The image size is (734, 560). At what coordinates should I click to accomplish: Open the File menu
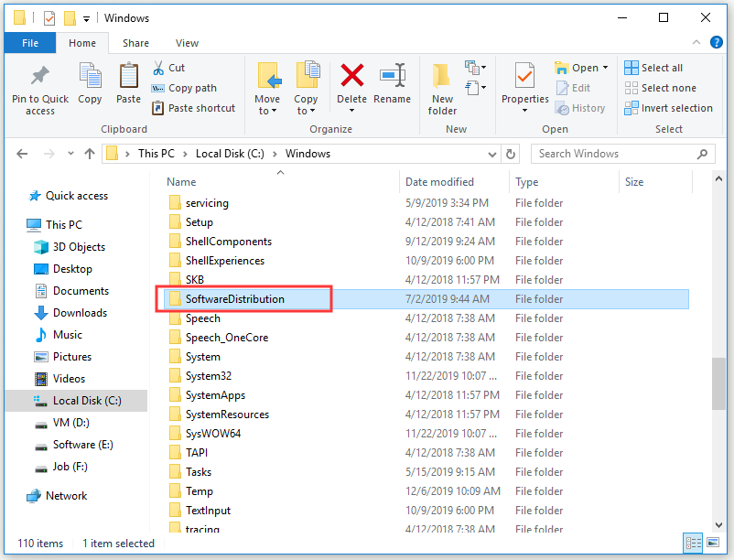pos(29,42)
